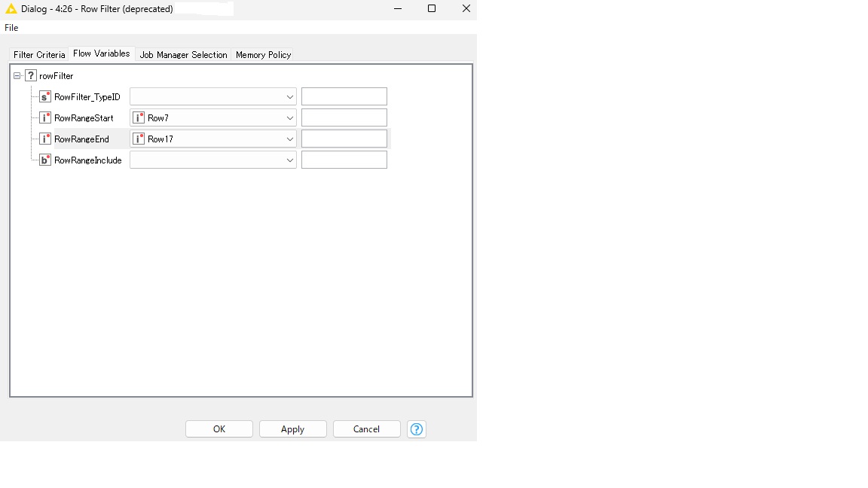Select the RowFilter_TypeID label
The height and width of the screenshot is (488, 868).
tap(87, 97)
